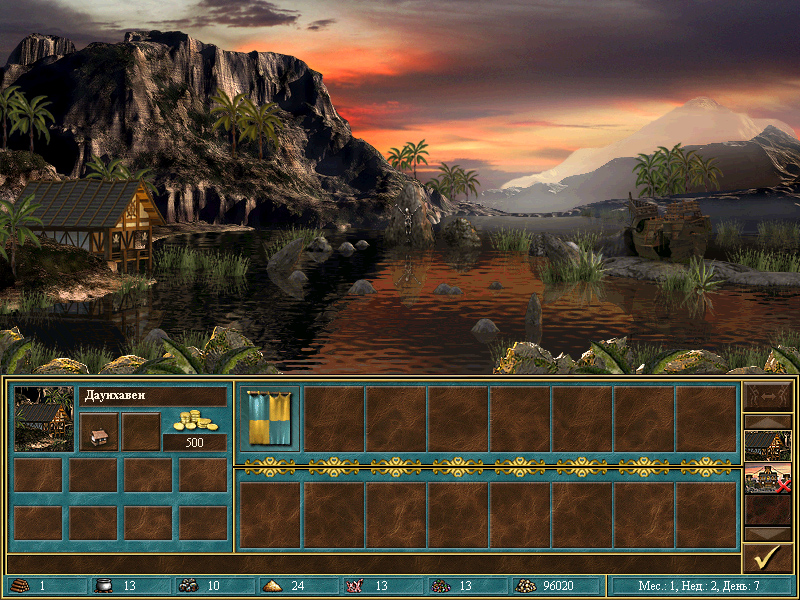Select the blue-yellow garrison flag slot

269,419
